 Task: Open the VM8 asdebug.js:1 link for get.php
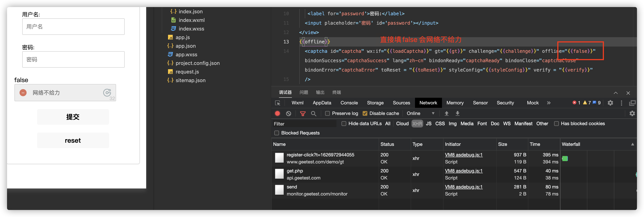[x=463, y=171]
